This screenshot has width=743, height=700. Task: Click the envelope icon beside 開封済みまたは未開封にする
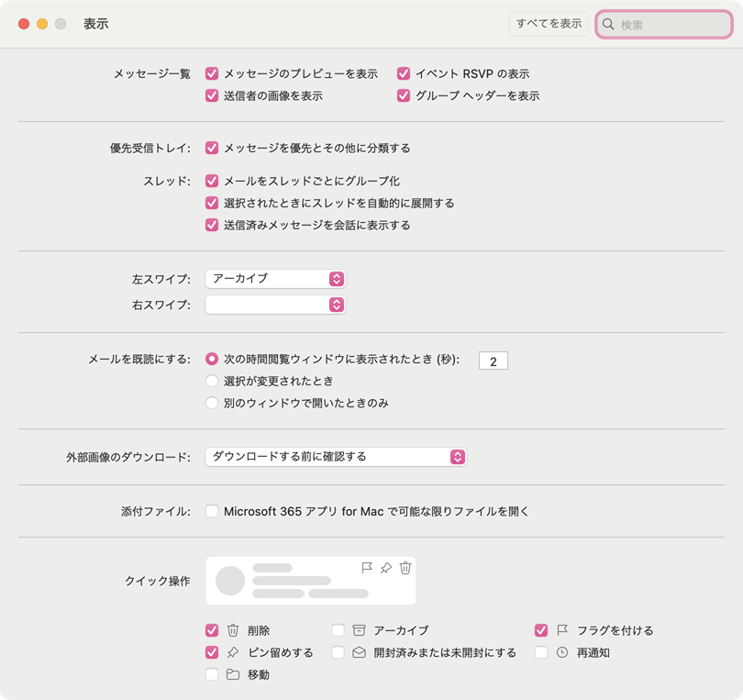[359, 653]
